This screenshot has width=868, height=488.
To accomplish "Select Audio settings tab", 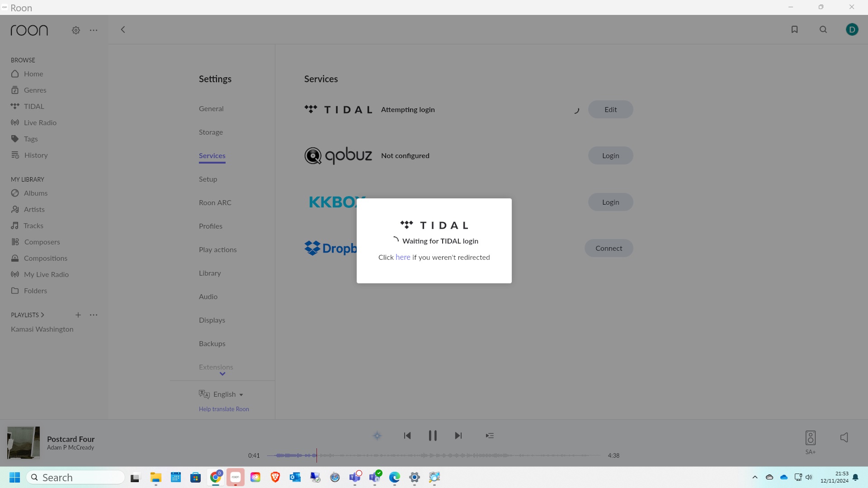I will pos(208,296).
